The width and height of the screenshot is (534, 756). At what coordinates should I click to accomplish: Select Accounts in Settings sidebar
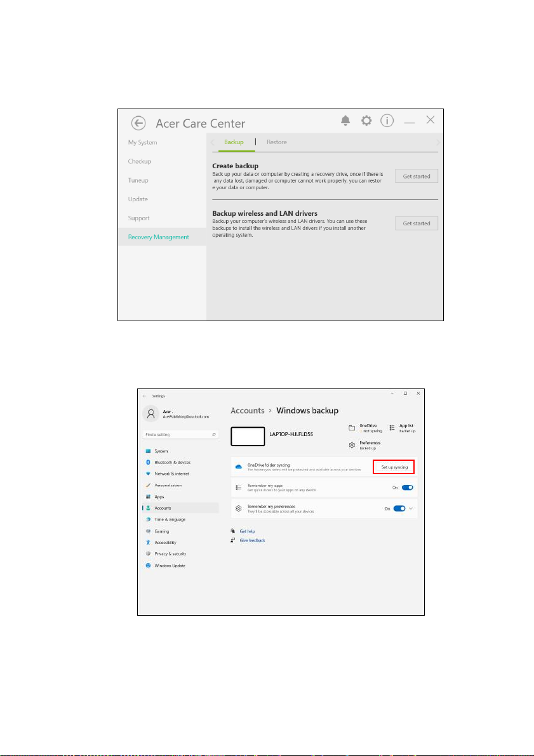tap(181, 508)
